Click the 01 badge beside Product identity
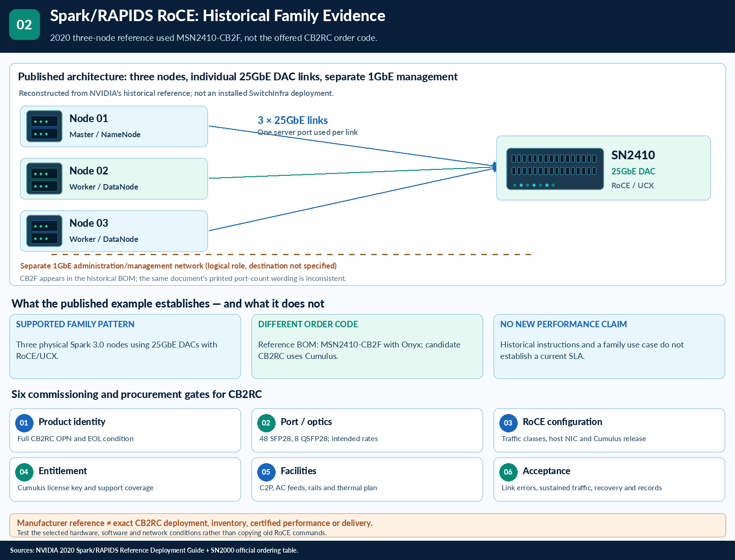 click(24, 423)
